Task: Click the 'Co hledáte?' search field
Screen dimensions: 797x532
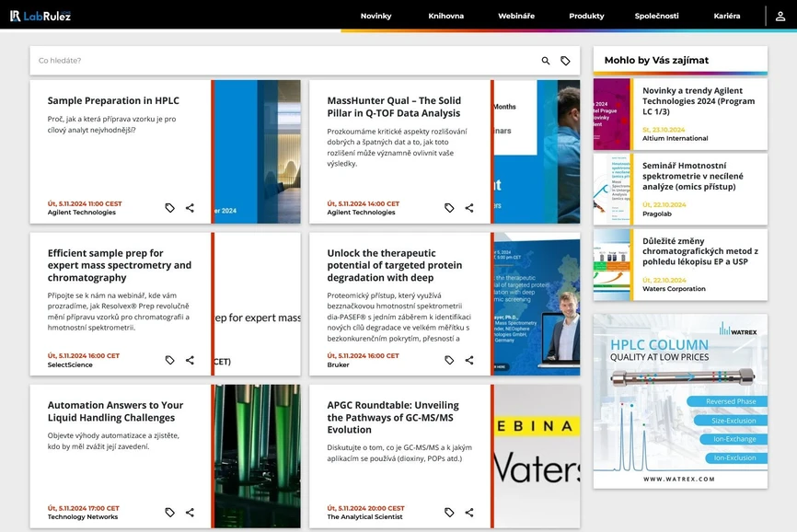Action: pyautogui.click(x=284, y=61)
